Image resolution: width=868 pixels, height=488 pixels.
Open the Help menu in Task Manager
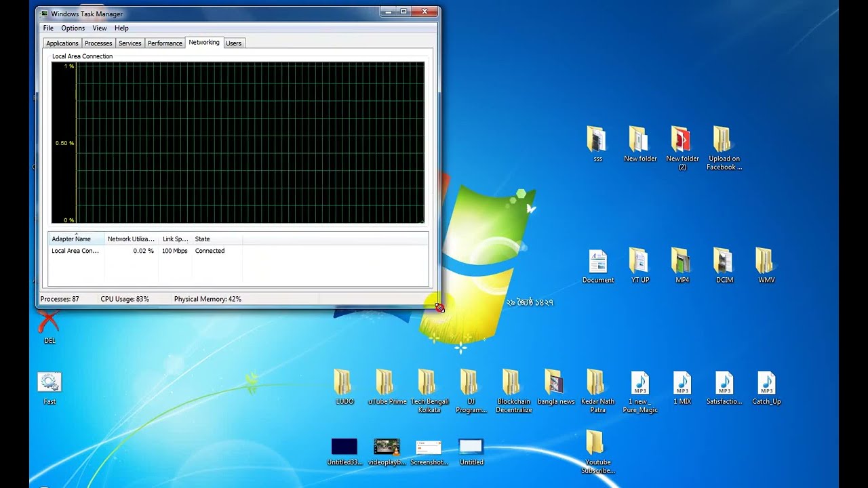pos(121,28)
